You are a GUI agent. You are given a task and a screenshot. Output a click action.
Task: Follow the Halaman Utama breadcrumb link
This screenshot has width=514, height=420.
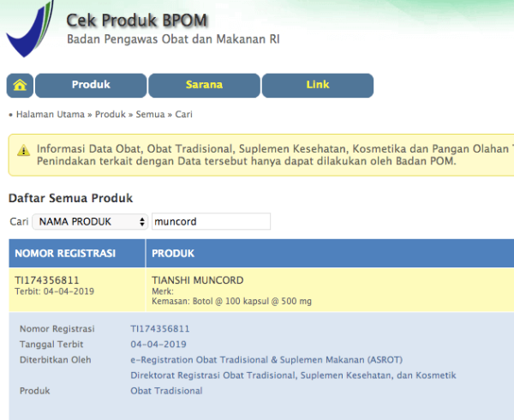point(51,114)
